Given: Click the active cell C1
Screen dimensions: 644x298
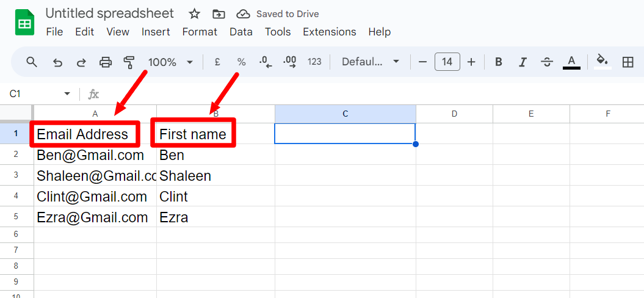Looking at the screenshot, I should tap(345, 134).
